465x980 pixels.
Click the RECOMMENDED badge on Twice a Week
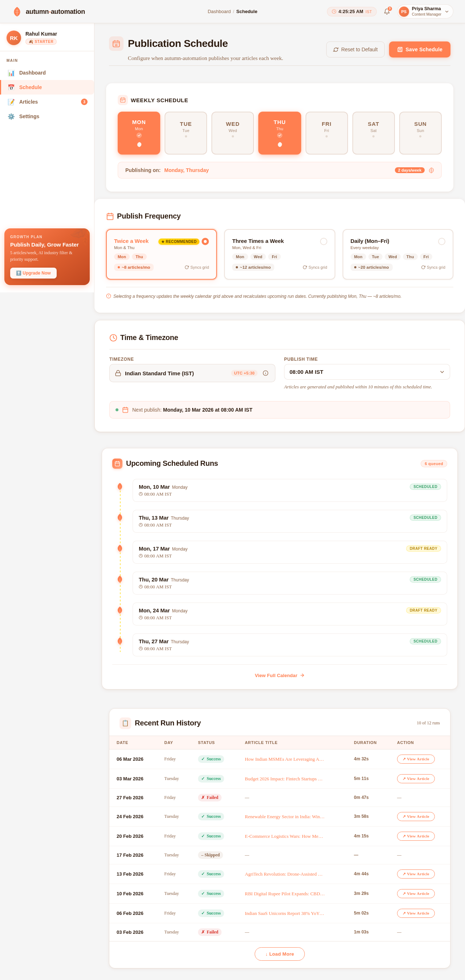coord(179,241)
